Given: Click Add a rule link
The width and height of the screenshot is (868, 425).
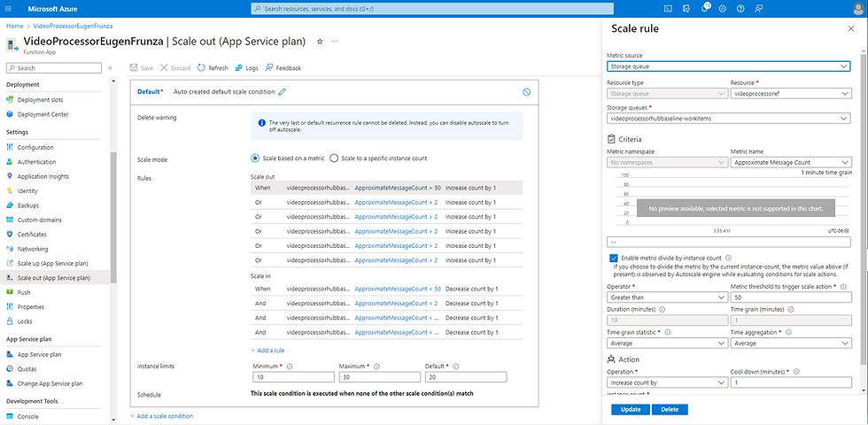Looking at the screenshot, I should 267,351.
